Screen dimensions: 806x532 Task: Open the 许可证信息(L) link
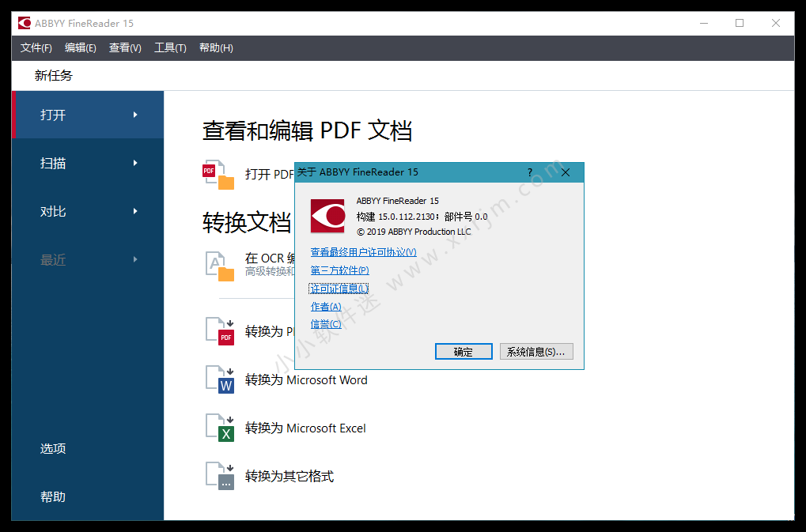(339, 289)
